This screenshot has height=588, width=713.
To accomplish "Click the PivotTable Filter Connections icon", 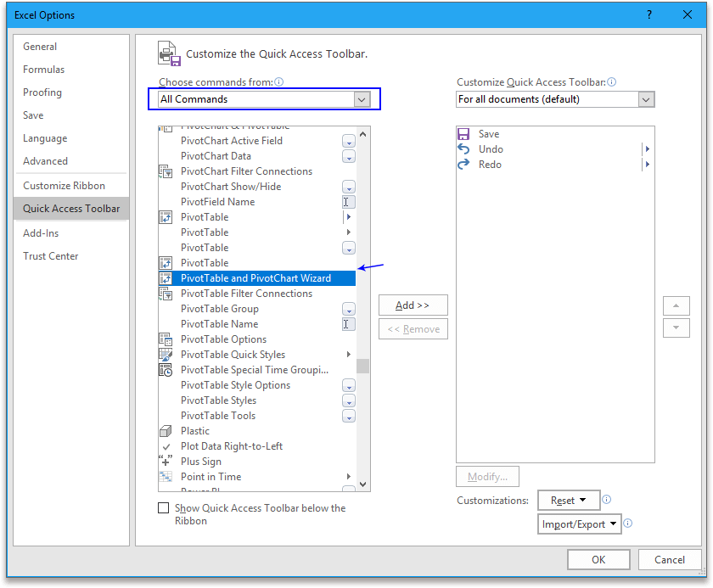I will pyautogui.click(x=166, y=294).
